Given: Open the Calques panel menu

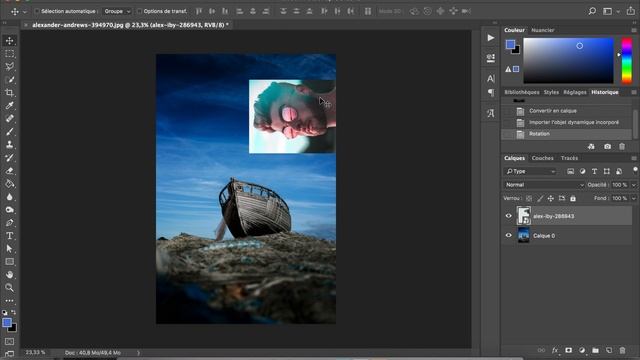Looking at the screenshot, I should click(633, 158).
